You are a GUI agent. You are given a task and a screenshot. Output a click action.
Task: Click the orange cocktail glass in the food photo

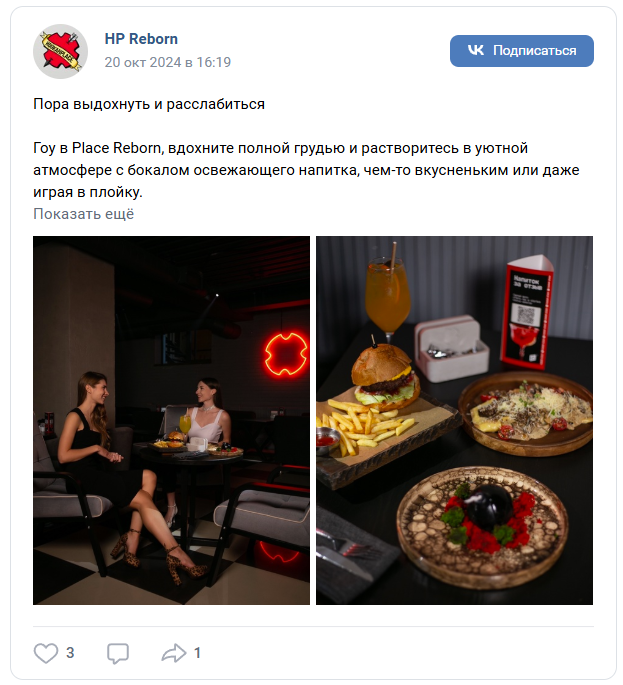[x=388, y=297]
